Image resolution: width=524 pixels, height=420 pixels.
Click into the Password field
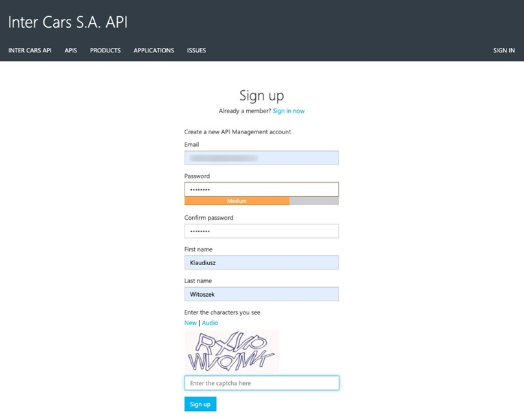point(261,189)
